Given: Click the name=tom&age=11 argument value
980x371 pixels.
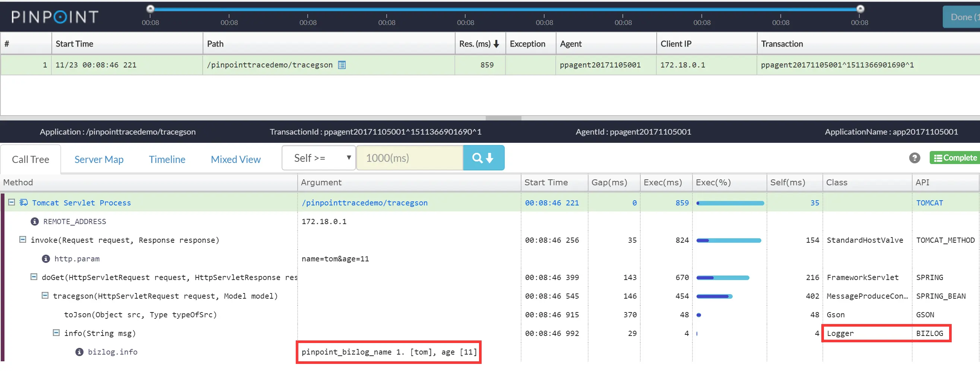Looking at the screenshot, I should click(x=335, y=259).
